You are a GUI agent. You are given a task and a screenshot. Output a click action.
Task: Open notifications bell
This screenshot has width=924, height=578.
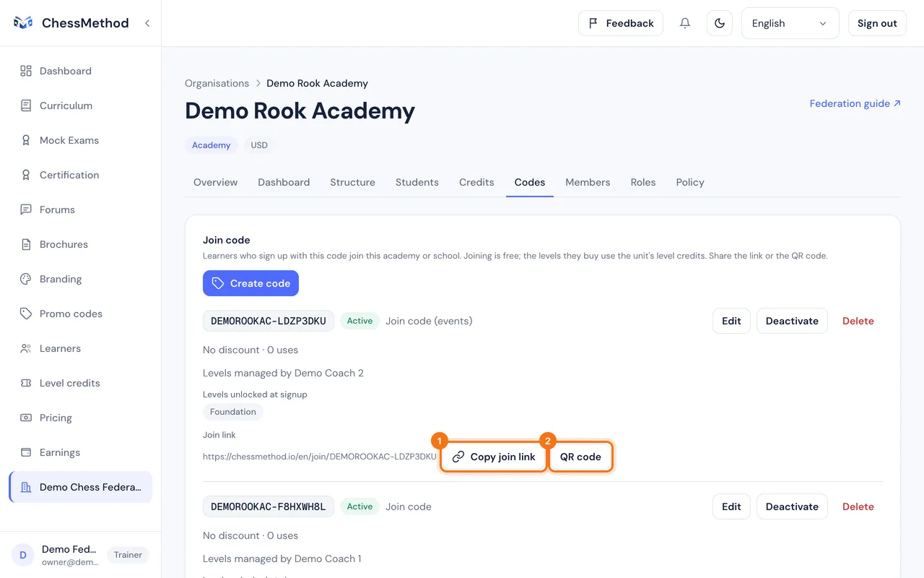coord(685,23)
